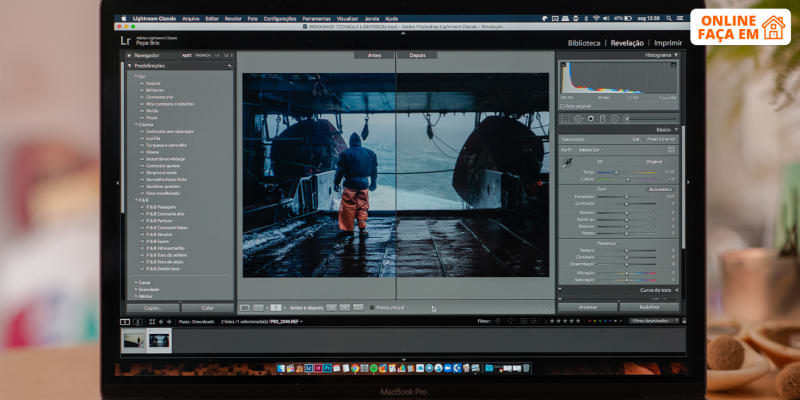
Task: Select the Crop Overlay tool in tool strip
Action: coord(566,119)
